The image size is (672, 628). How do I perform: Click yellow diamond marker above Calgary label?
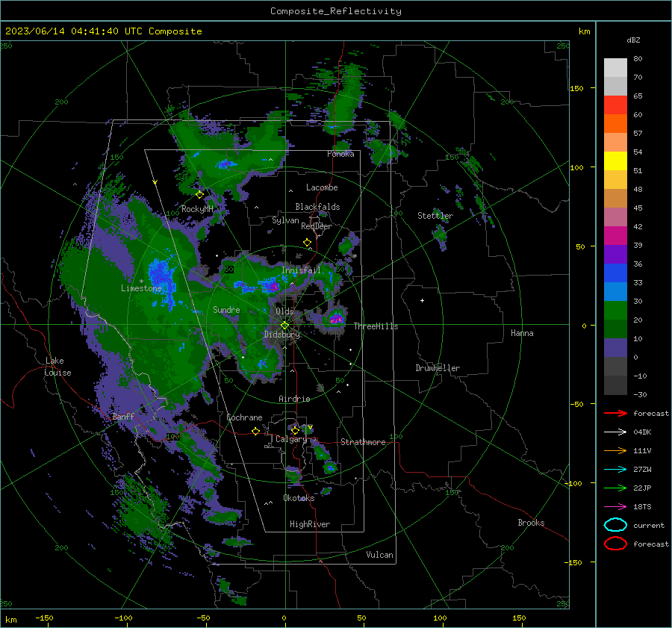(295, 430)
